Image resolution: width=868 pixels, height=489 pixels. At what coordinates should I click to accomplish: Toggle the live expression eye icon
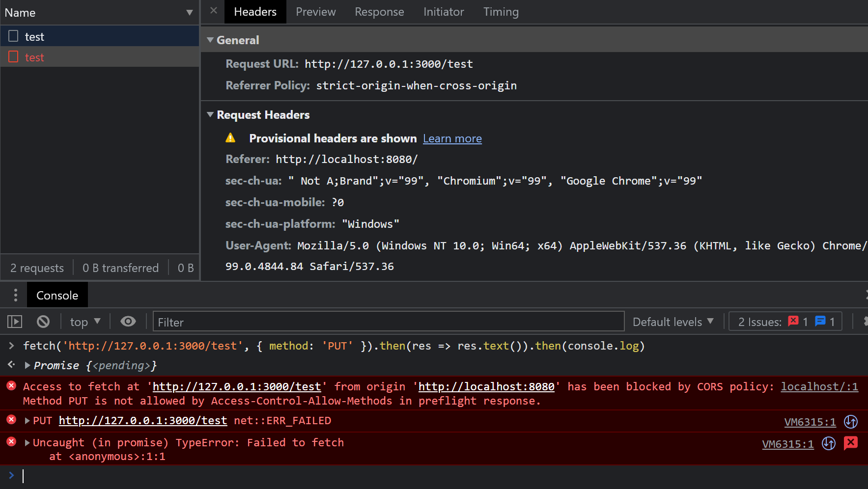click(128, 322)
